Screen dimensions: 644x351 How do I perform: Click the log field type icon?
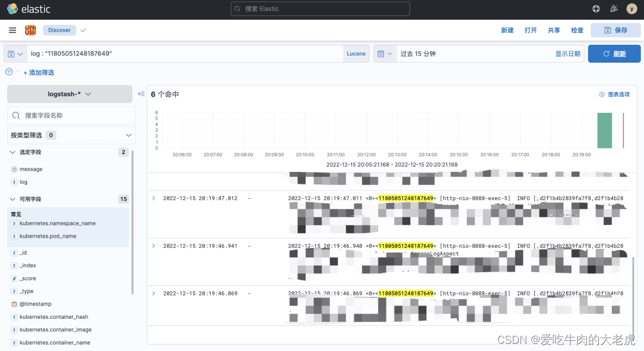[x=14, y=182]
